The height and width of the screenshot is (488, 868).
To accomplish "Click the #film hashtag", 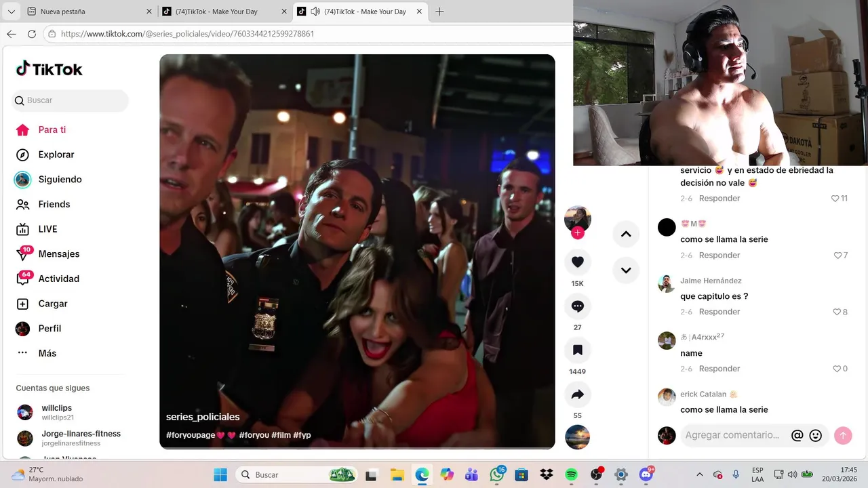I will [281, 435].
